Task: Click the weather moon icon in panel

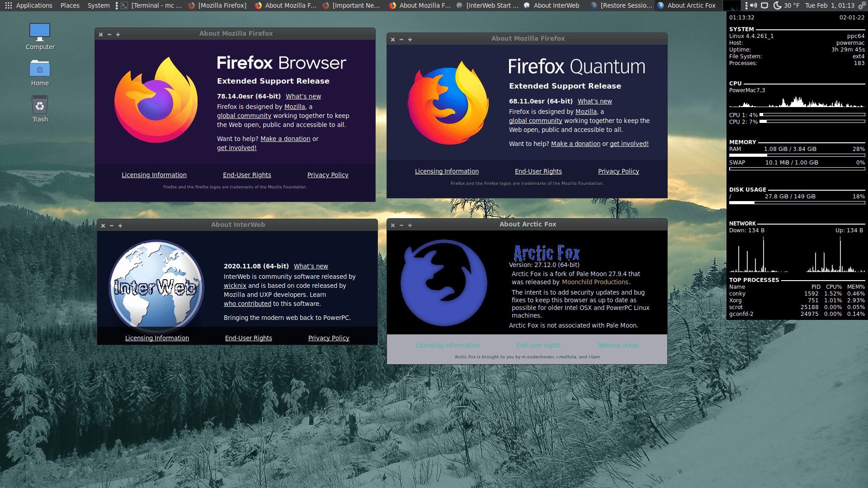Action: (777, 5)
